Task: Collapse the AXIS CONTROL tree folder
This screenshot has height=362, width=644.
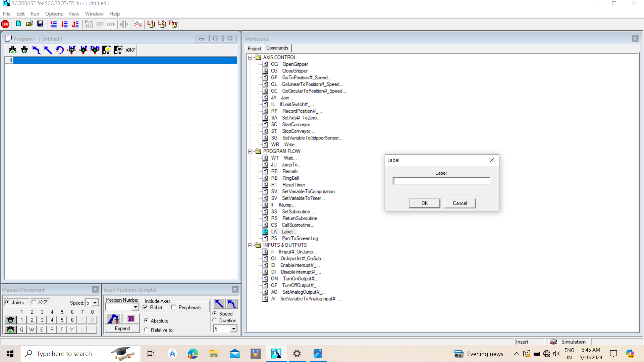Action: [x=250, y=58]
